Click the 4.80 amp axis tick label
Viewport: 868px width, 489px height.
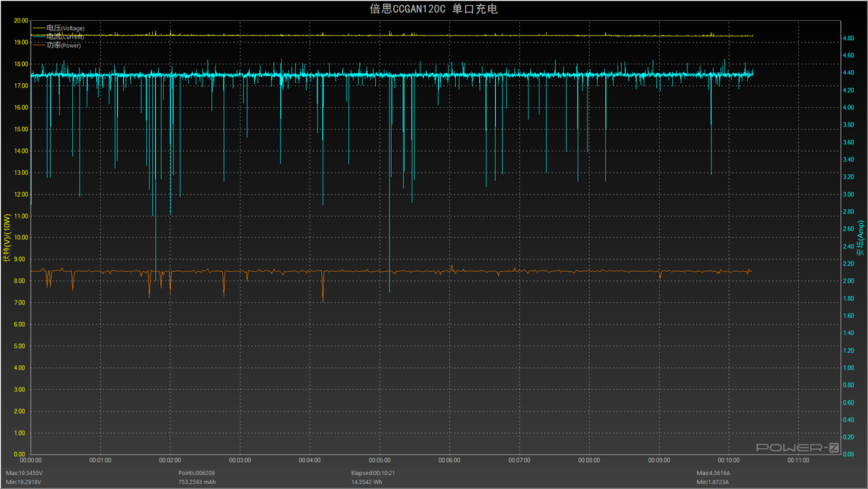pos(848,38)
